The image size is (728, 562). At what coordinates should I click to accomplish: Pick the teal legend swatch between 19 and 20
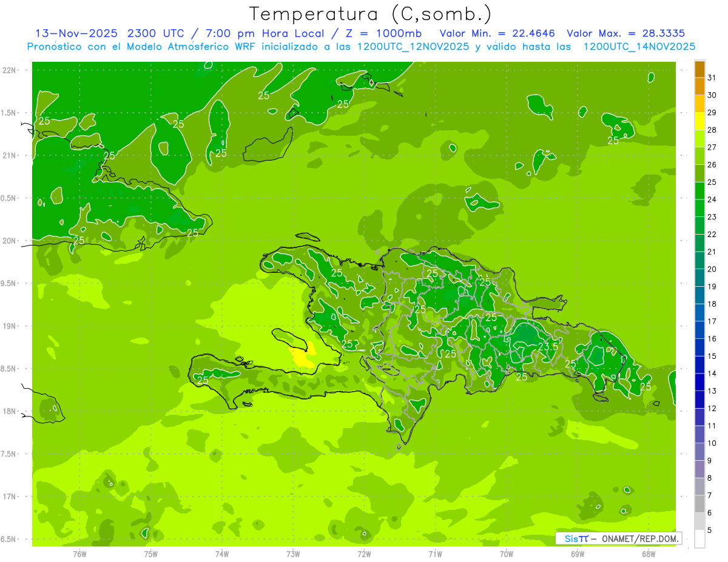pyautogui.click(x=699, y=278)
